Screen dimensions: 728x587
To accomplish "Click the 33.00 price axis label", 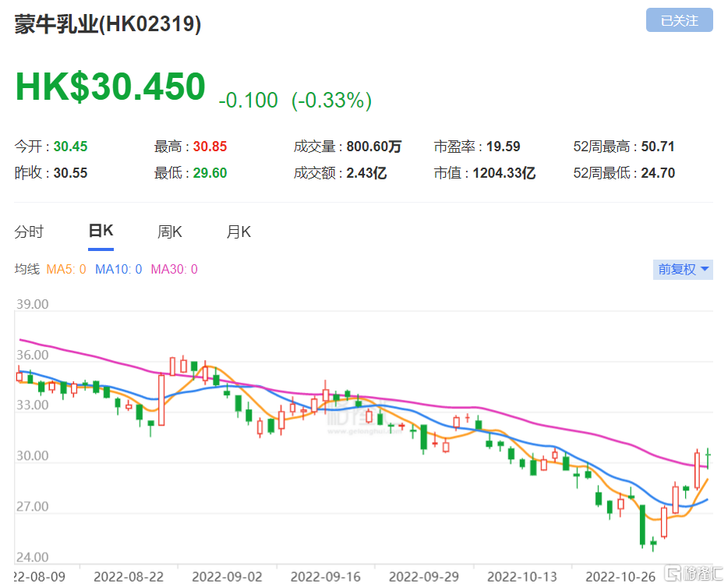I will [33, 405].
